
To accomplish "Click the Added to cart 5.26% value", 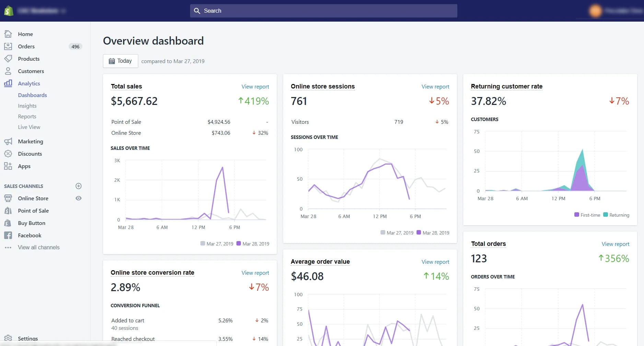I will point(225,320).
